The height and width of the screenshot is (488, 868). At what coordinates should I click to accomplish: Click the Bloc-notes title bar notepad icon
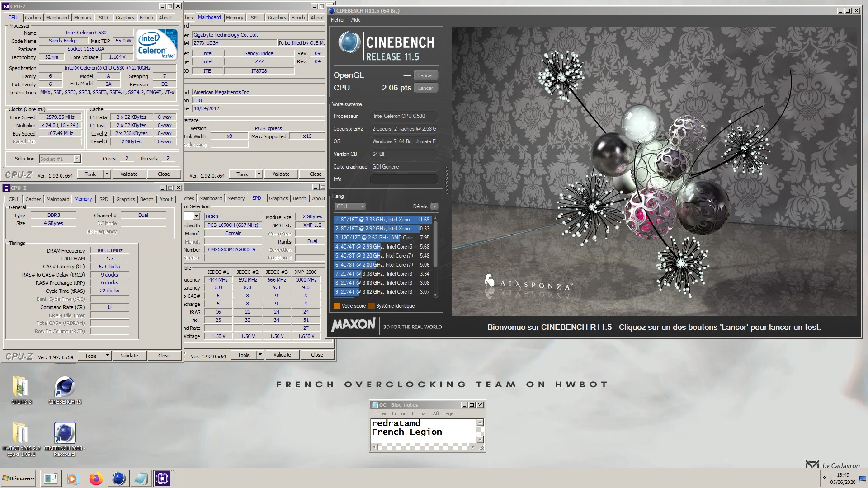click(374, 405)
